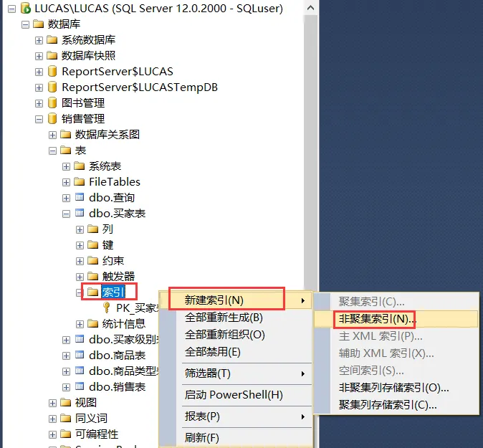Click the 列 folder icon

(x=92, y=229)
